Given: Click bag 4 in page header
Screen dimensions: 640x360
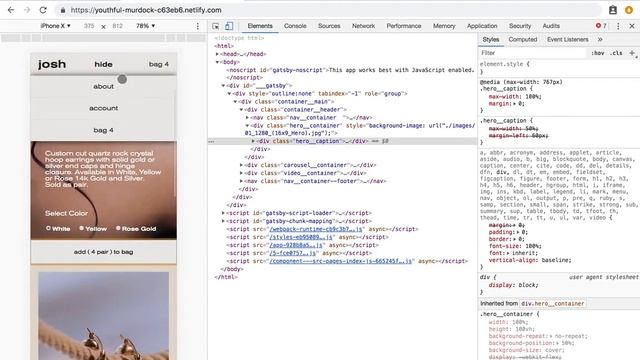Looking at the screenshot, I should (159, 64).
